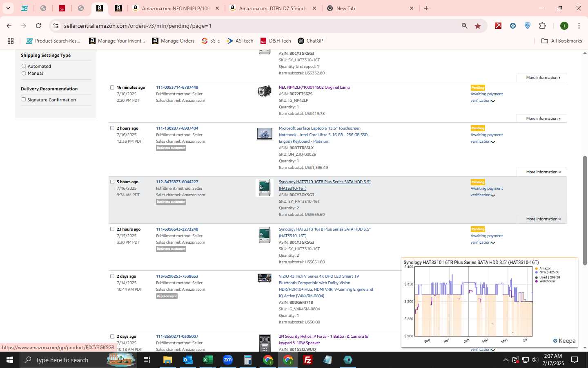Screen dimensions: 588x368
Task: Open the VIZIO TV product thumbnail
Action: click(265, 278)
